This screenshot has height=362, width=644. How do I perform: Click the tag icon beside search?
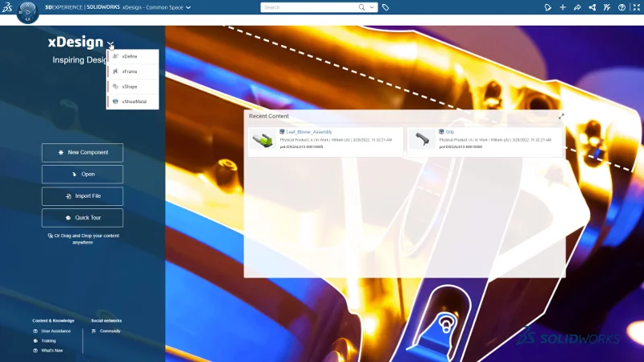pos(386,7)
